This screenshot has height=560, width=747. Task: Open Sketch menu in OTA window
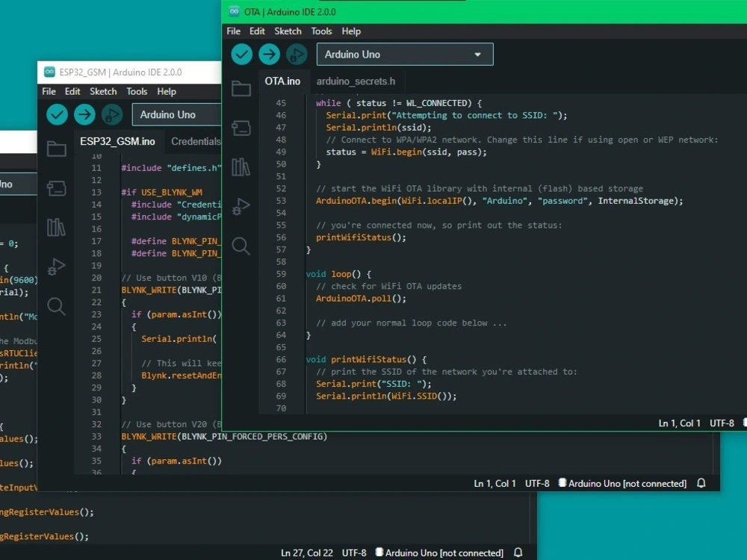coord(288,31)
